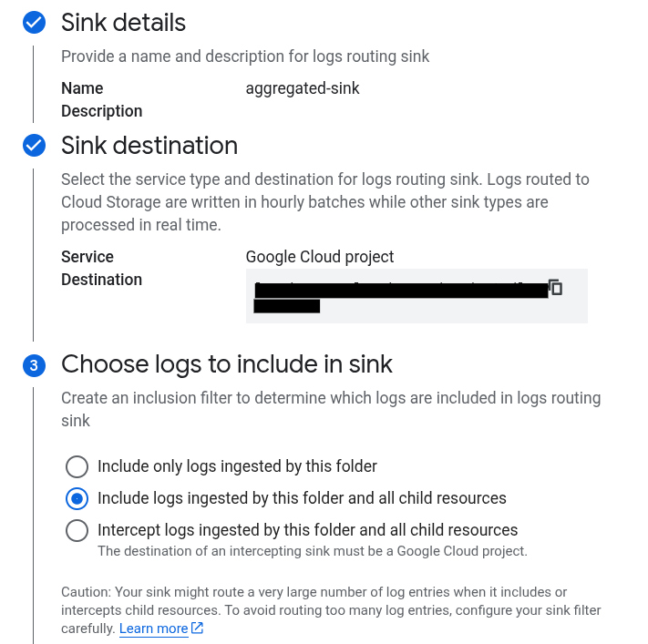The image size is (648, 644).
Task: Collapse the Choose logs to include in sink heading
Action: coord(227,364)
